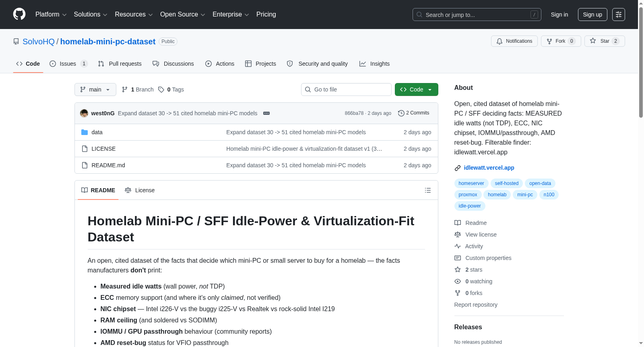Open Custom properties sidebar link
Viewport: 644px width, 347px height.
click(483, 258)
